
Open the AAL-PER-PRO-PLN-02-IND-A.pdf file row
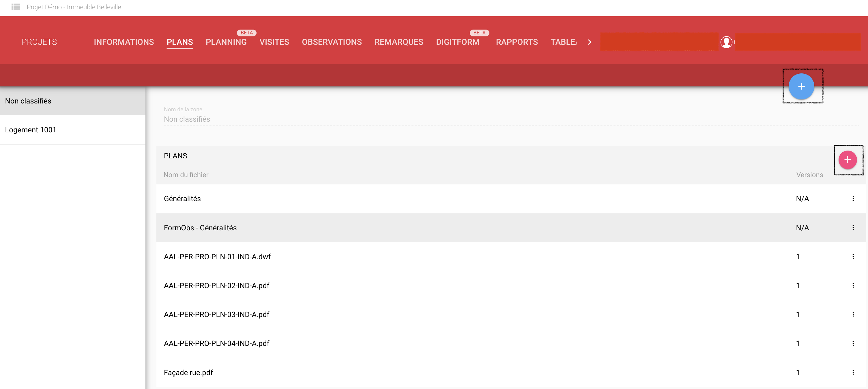(x=217, y=286)
